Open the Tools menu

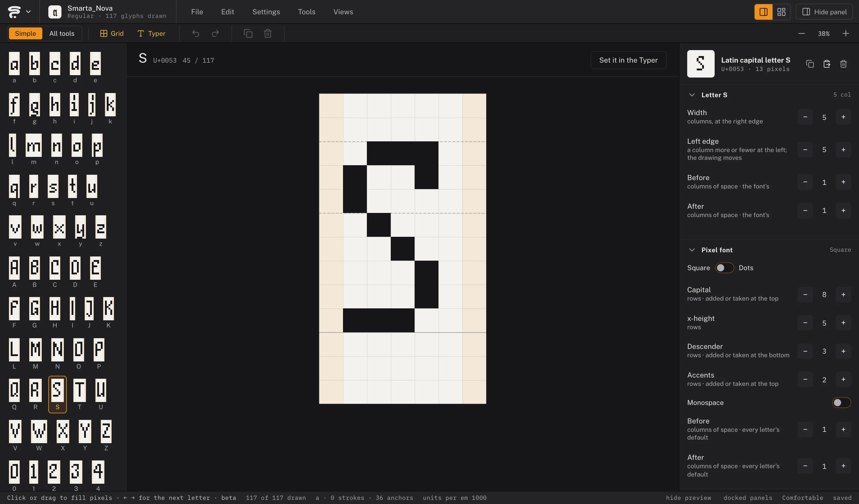[306, 12]
